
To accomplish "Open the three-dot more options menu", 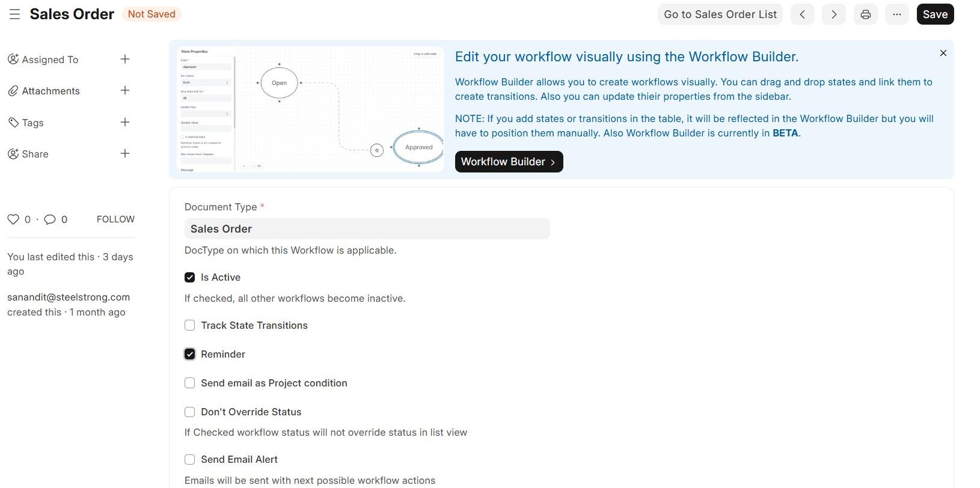I will [x=896, y=14].
